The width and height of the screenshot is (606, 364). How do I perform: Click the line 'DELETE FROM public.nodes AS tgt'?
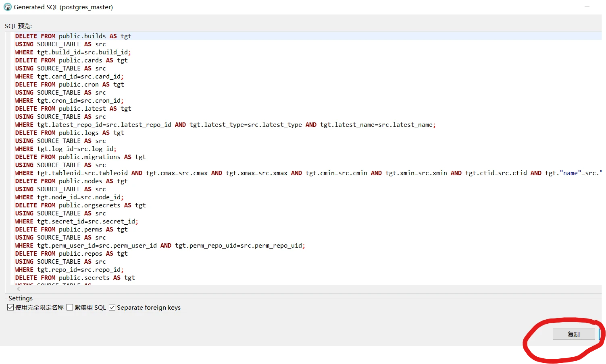pos(71,181)
